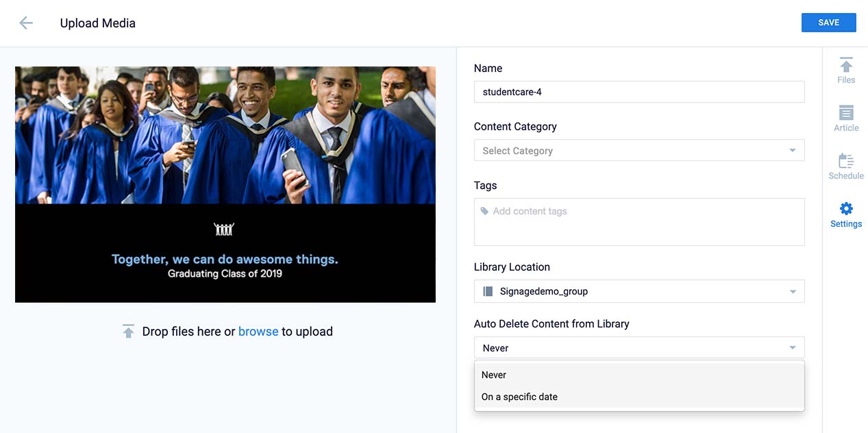This screenshot has height=433, width=868.
Task: Open the Schedule panel icon
Action: point(846,162)
